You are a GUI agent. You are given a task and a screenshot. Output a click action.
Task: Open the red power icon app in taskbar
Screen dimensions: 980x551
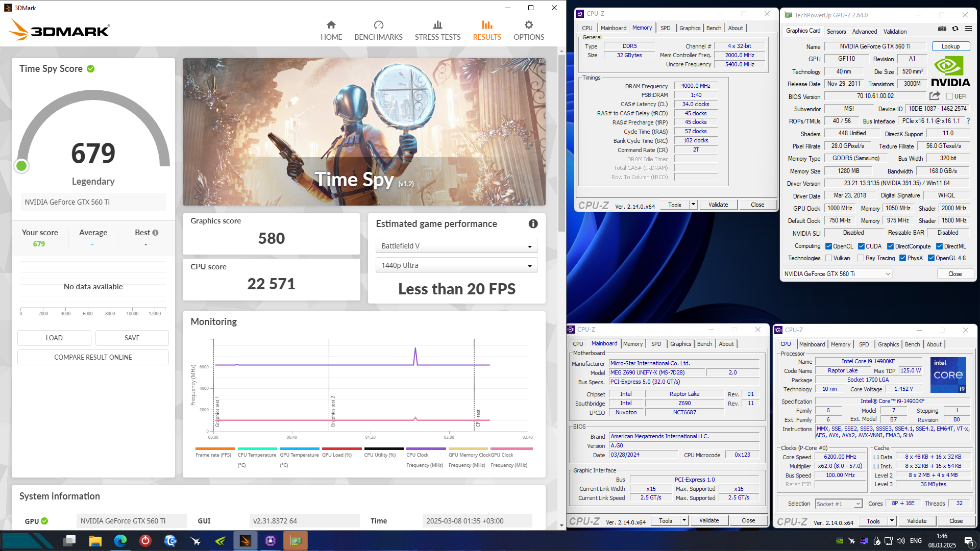click(x=145, y=541)
